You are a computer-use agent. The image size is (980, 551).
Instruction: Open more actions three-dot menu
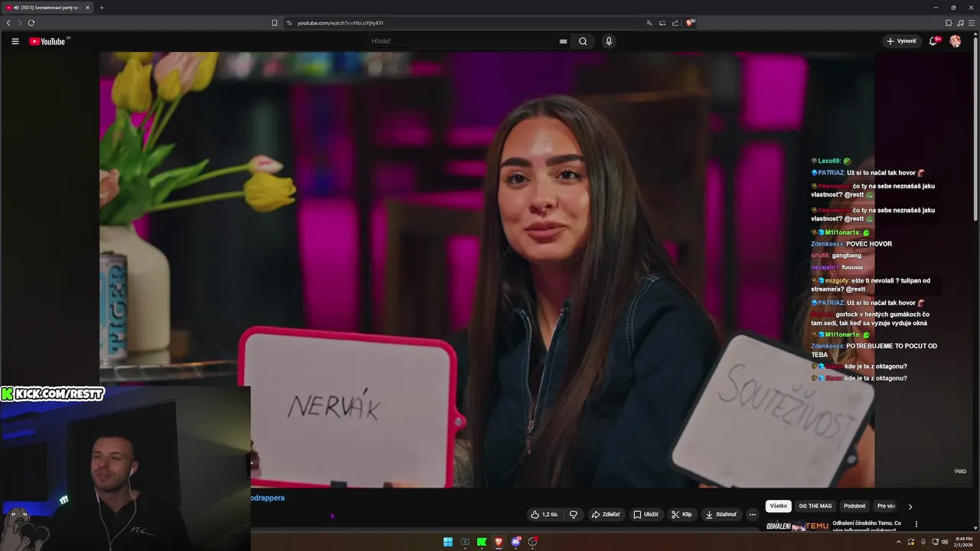[x=753, y=514]
